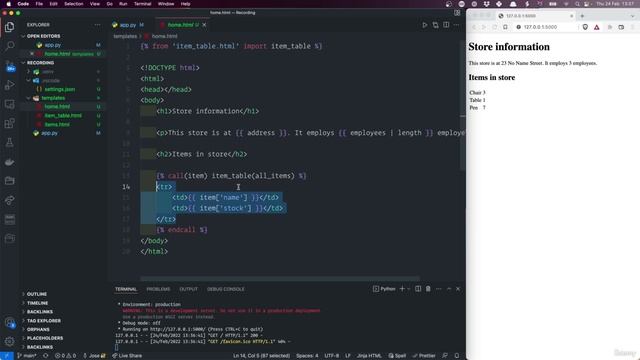Expand the Tag Explorer section
This screenshot has width=640, height=360.
[x=44, y=321]
